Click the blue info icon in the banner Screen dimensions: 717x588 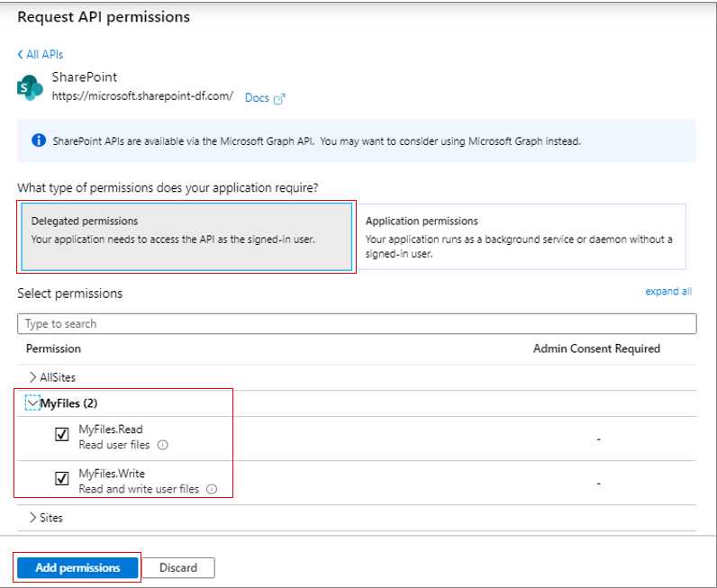(39, 140)
